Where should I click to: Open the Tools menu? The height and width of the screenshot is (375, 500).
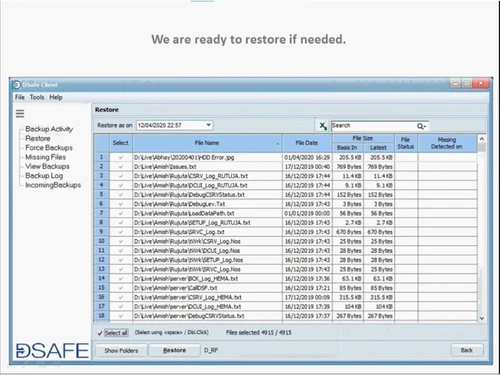coord(37,97)
